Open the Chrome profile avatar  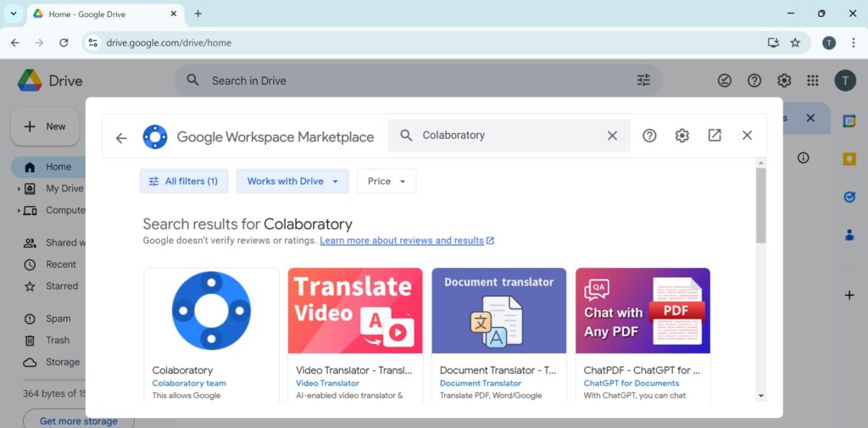coord(829,42)
